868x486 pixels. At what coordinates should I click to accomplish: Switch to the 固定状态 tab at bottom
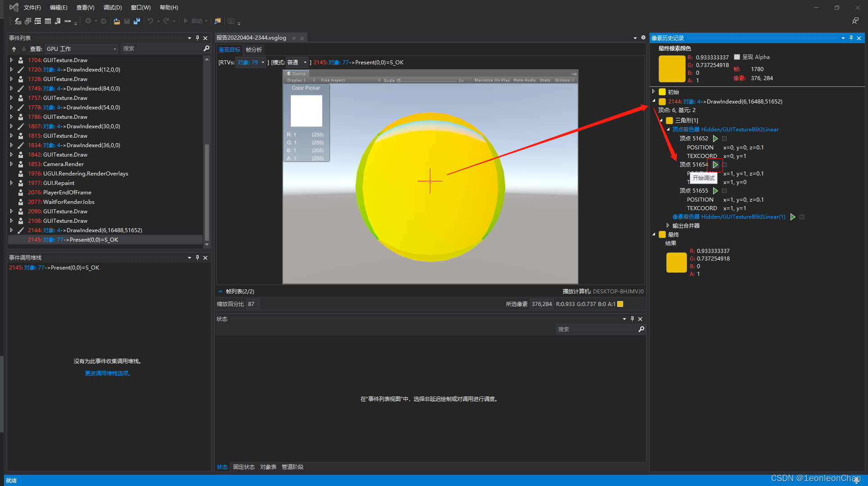[244, 467]
